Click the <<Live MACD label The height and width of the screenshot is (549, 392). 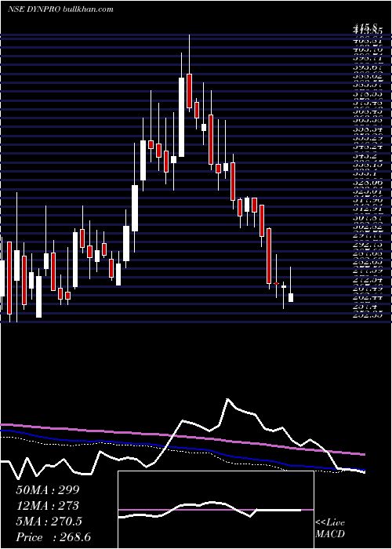[330, 529]
